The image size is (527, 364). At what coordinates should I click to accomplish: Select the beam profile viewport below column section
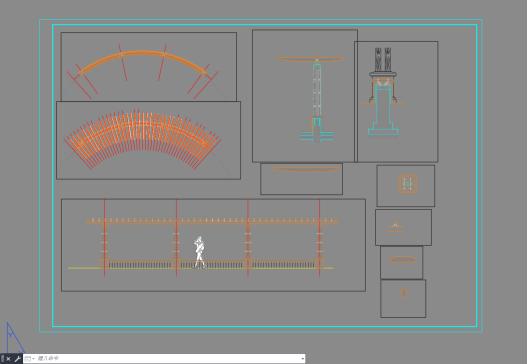pyautogui.click(x=301, y=179)
